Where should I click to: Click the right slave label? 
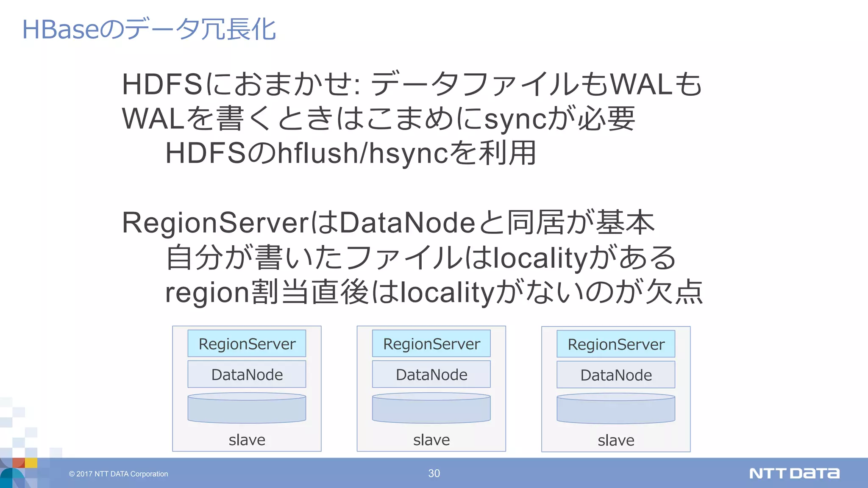pyautogui.click(x=616, y=440)
